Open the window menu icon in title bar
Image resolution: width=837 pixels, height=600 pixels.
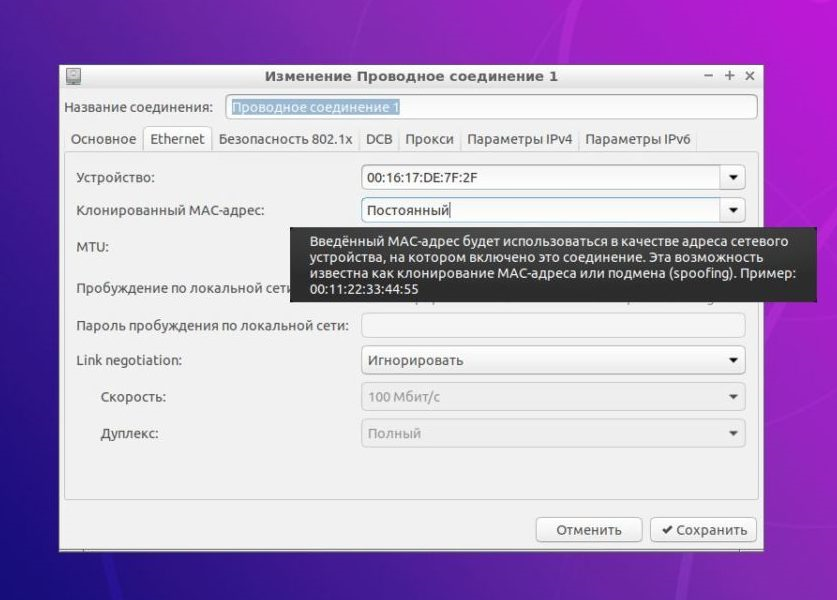tap(73, 76)
